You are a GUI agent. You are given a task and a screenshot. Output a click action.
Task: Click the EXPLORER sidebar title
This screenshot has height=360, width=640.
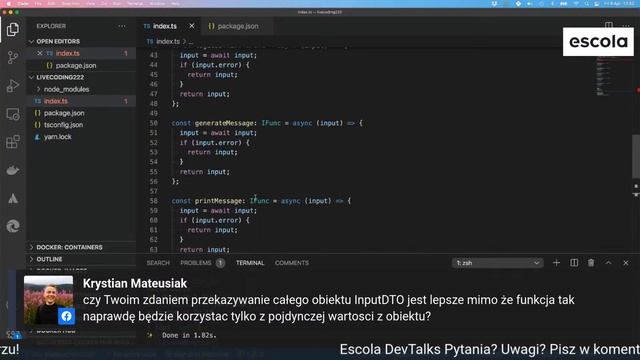[51, 26]
